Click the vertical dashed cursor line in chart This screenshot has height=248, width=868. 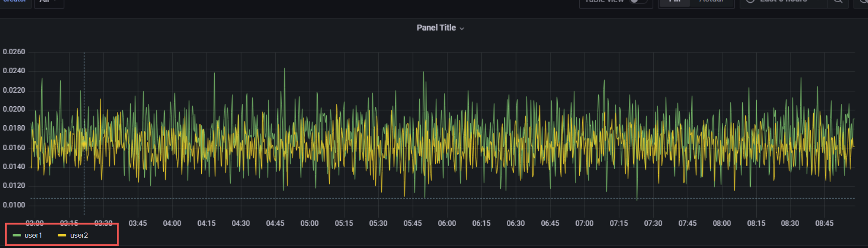click(84, 129)
